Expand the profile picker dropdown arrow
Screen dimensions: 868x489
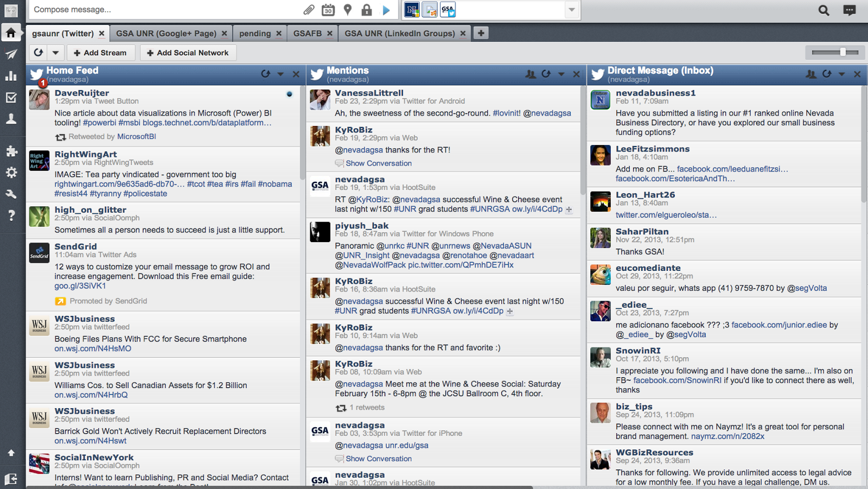pos(571,10)
